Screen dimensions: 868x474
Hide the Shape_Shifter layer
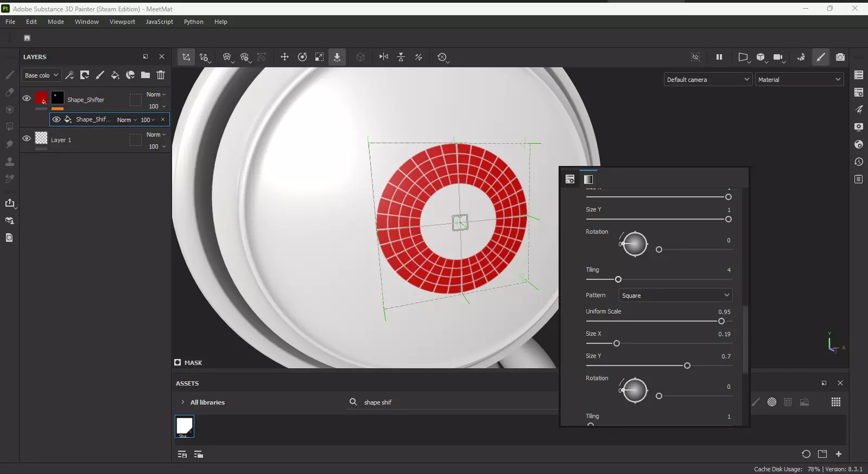point(27,98)
